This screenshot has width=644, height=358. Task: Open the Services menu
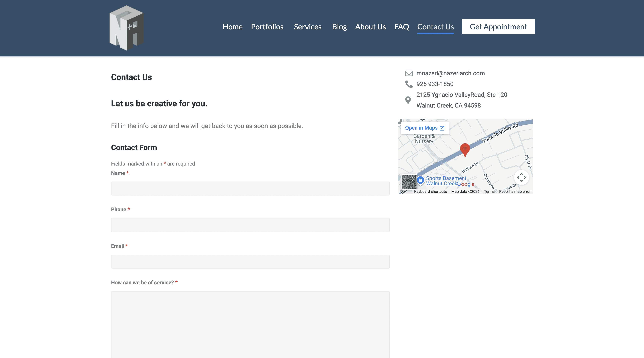pyautogui.click(x=308, y=27)
